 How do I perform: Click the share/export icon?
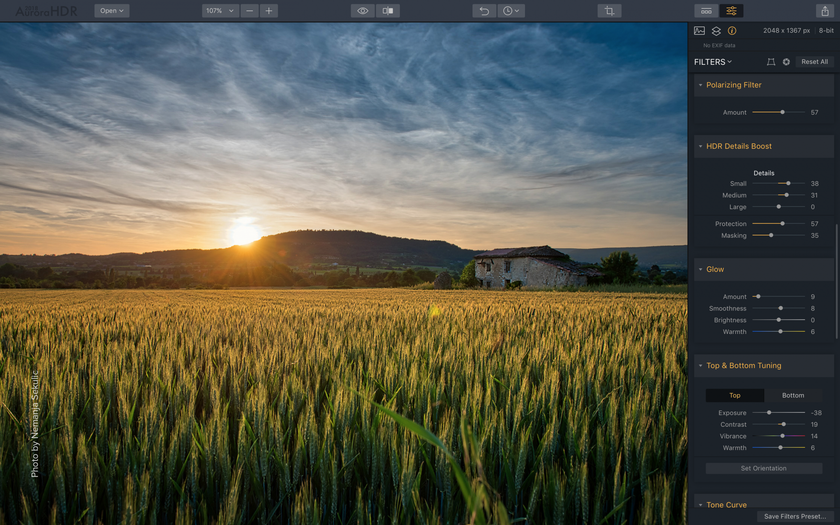pyautogui.click(x=825, y=11)
